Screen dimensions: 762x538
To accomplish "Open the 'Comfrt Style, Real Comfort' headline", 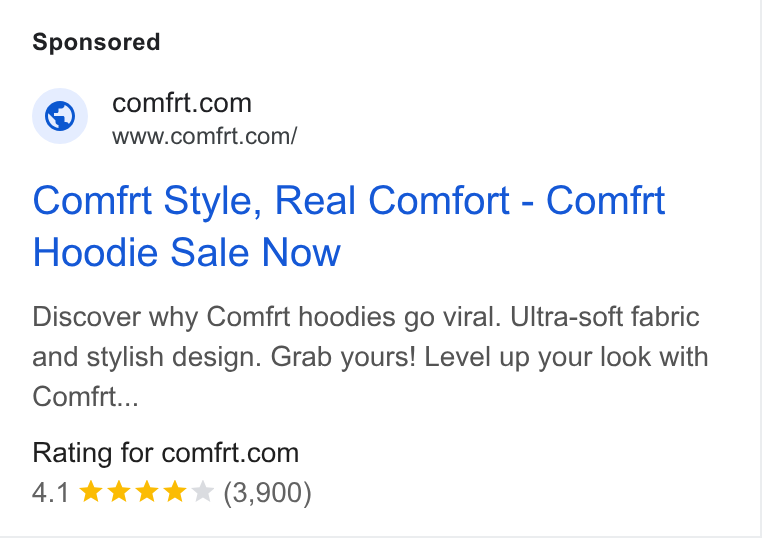I will [x=271, y=200].
